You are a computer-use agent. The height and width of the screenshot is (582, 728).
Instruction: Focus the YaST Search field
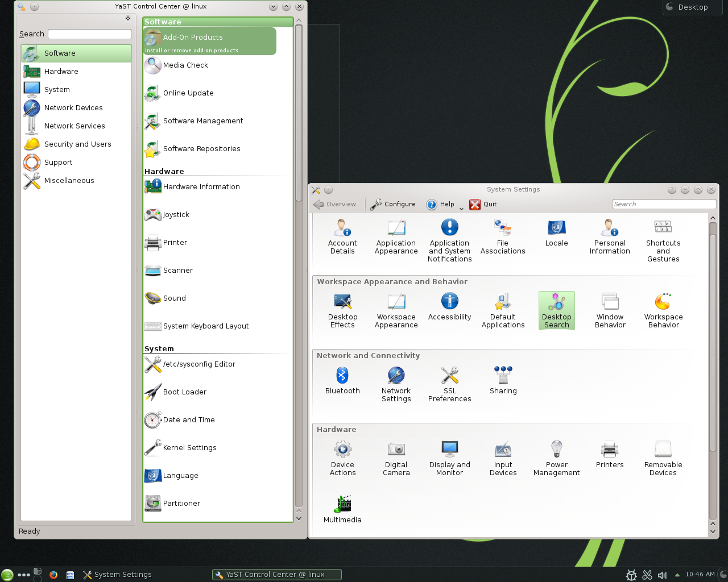90,34
